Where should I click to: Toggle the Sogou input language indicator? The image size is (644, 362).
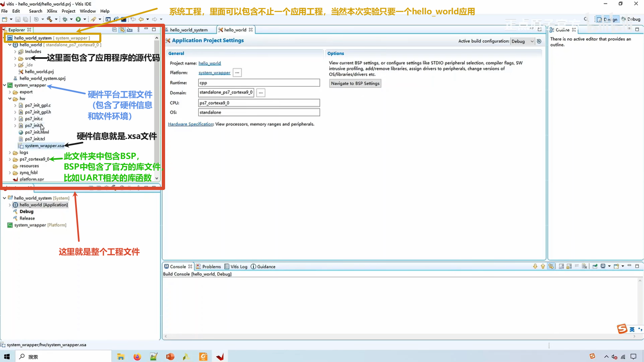click(x=632, y=329)
